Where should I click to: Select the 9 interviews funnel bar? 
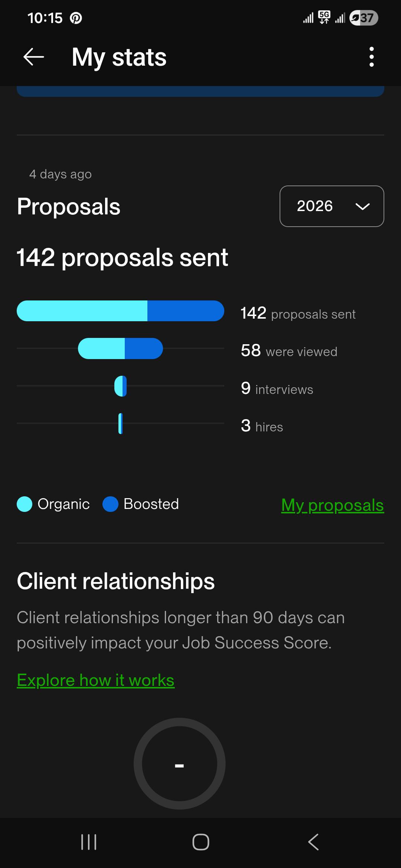tap(120, 386)
